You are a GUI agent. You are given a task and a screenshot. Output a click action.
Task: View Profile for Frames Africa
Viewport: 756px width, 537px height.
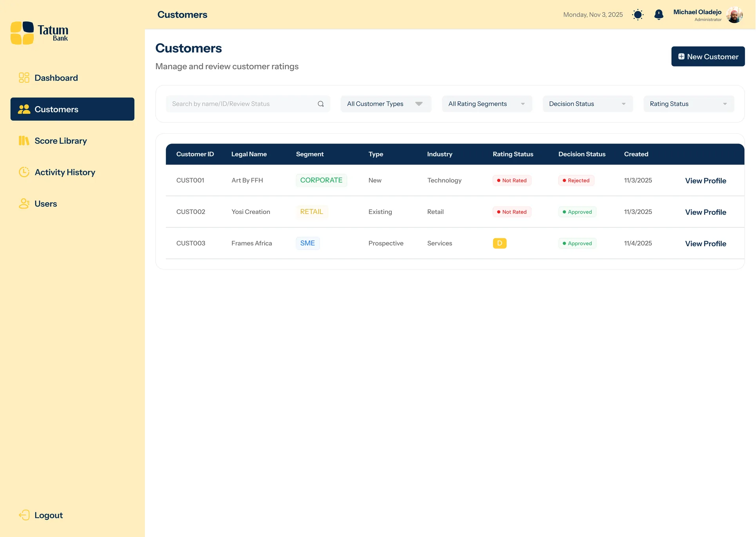click(705, 244)
